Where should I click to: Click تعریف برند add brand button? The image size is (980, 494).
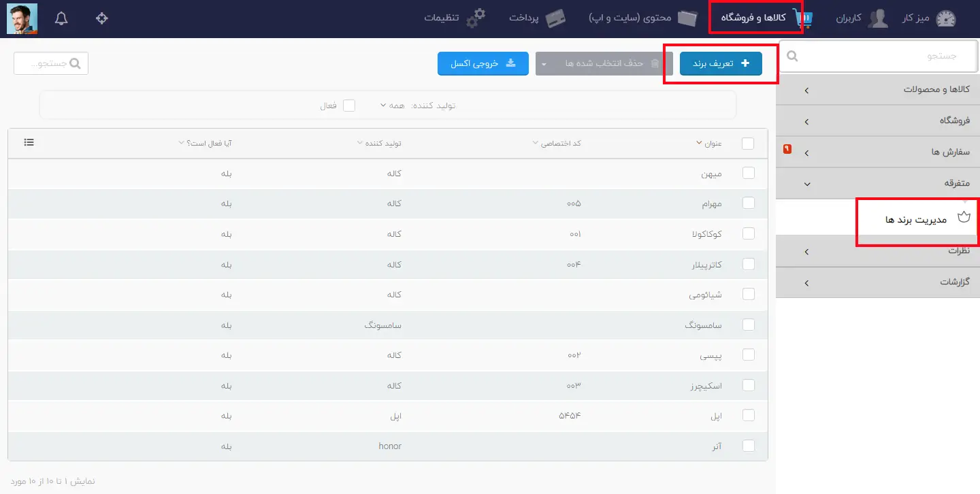click(721, 63)
